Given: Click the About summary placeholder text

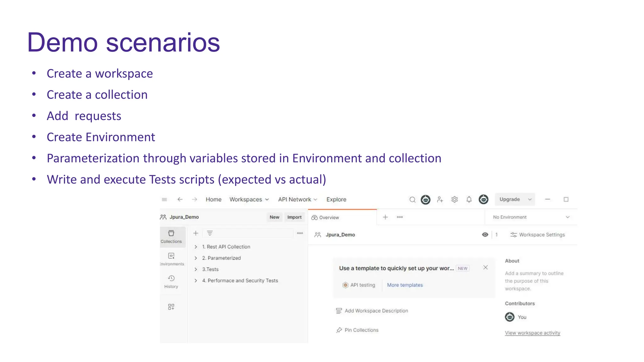Looking at the screenshot, I should (x=534, y=281).
